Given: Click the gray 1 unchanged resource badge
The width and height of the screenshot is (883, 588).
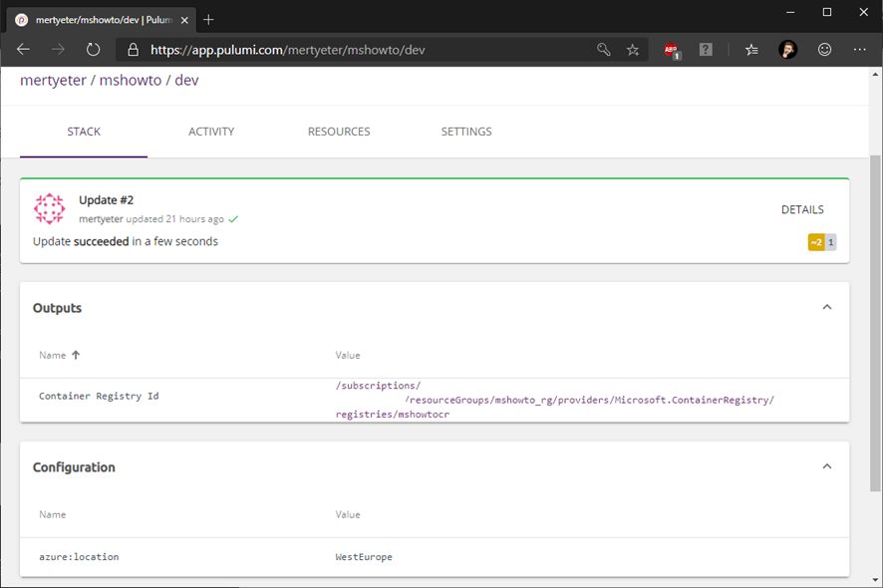Looking at the screenshot, I should pos(830,242).
